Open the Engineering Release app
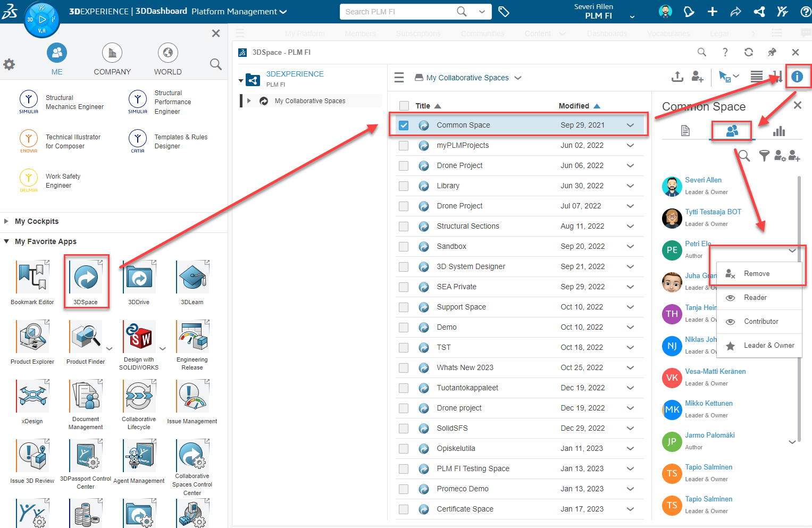 pyautogui.click(x=192, y=337)
